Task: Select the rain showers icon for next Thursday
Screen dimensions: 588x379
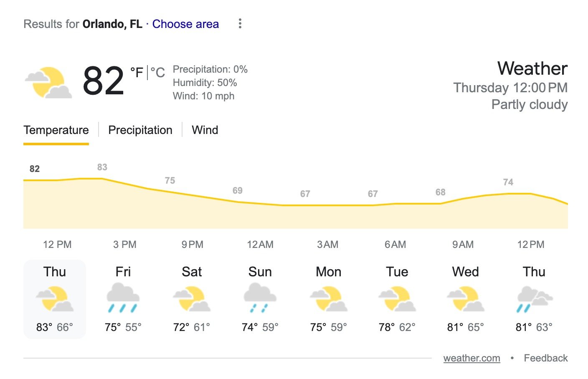Action: coord(534,297)
